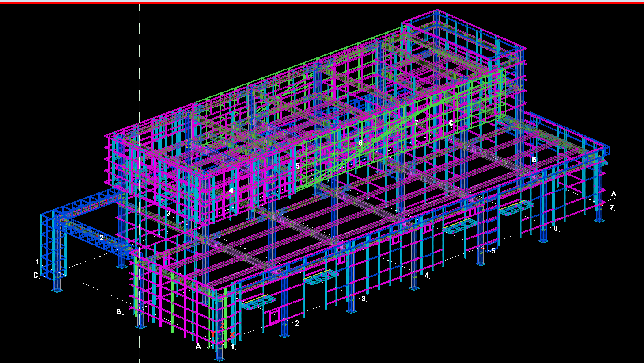The height and width of the screenshot is (364, 644).
Task: Click the red Y axis letter of the UCS icon
Action: pyautogui.click(x=213, y=334)
